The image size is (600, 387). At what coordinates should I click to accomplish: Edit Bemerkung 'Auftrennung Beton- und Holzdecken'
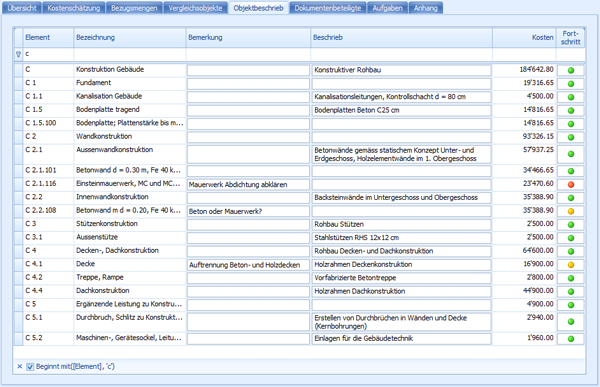click(248, 265)
